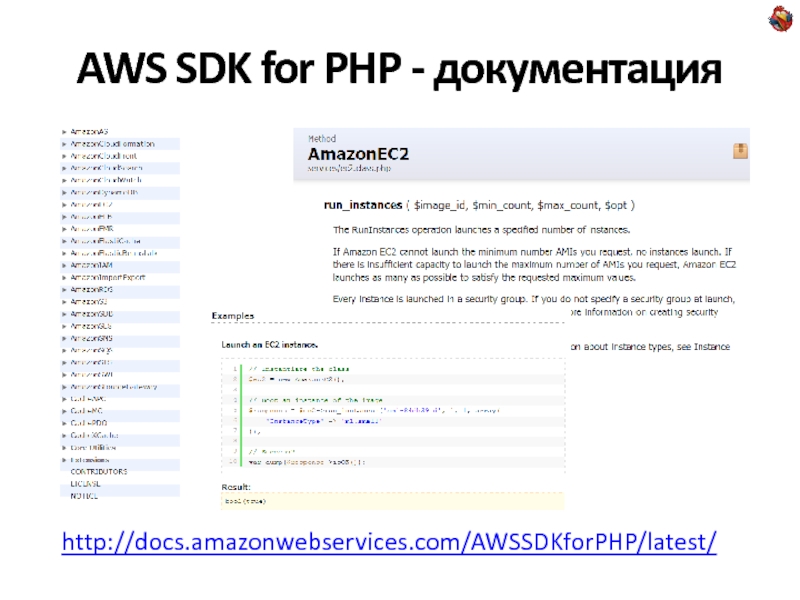Open the NOTICE entry in the sidebar
The image size is (800, 600).
pos(84,496)
